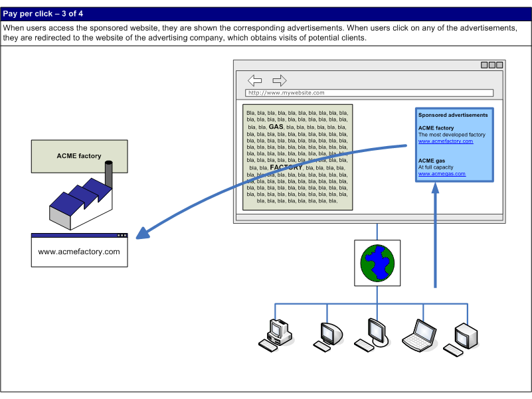Open the www.acmegas.com ad link
The width and height of the screenshot is (532, 399).
(x=442, y=174)
